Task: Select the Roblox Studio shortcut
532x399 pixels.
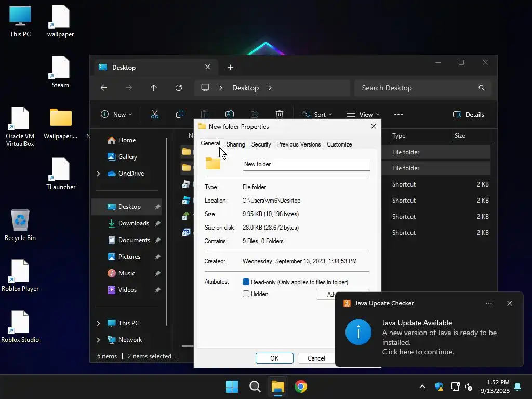Action: pyautogui.click(x=20, y=327)
